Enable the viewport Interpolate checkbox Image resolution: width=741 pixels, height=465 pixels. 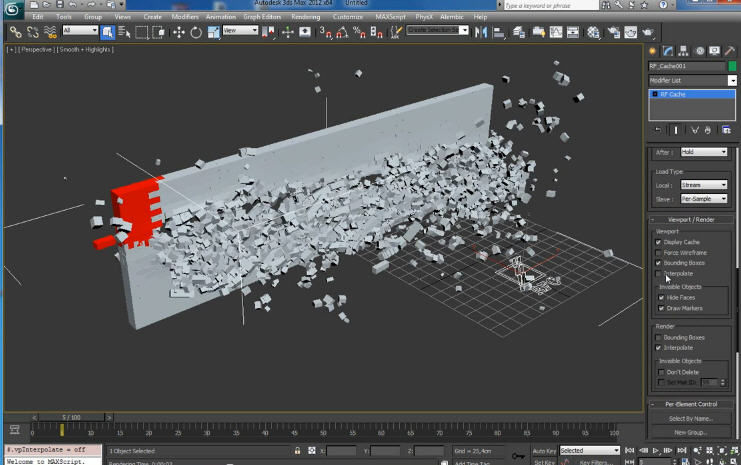658,274
